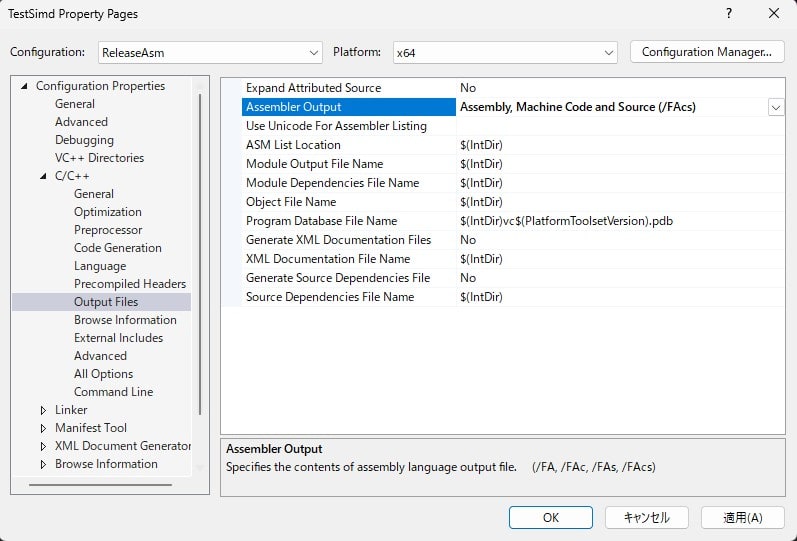The height and width of the screenshot is (541, 797).
Task: Click the 適用(A) apply button
Action: click(742, 517)
